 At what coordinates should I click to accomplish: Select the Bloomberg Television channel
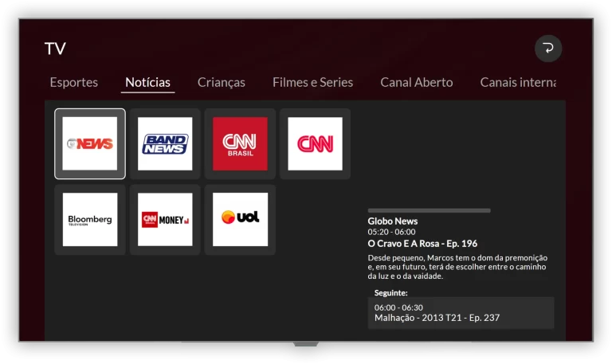point(90,220)
